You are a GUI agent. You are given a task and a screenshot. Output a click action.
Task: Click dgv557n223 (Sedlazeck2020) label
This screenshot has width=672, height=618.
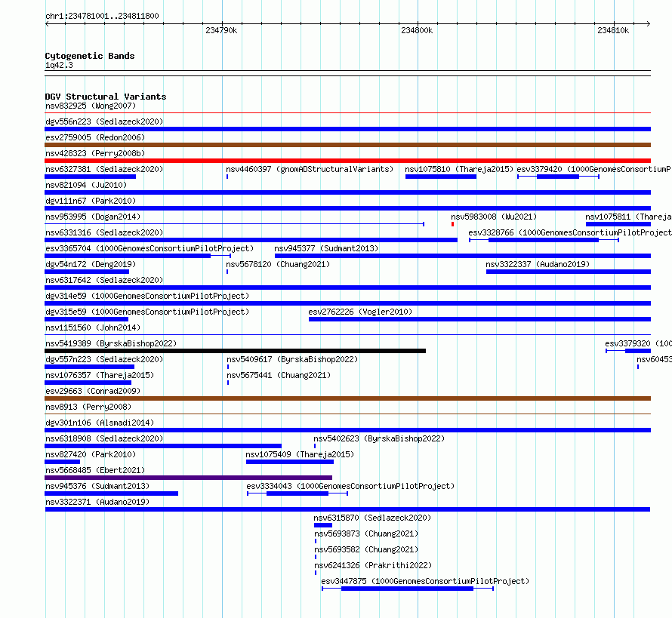(104, 359)
